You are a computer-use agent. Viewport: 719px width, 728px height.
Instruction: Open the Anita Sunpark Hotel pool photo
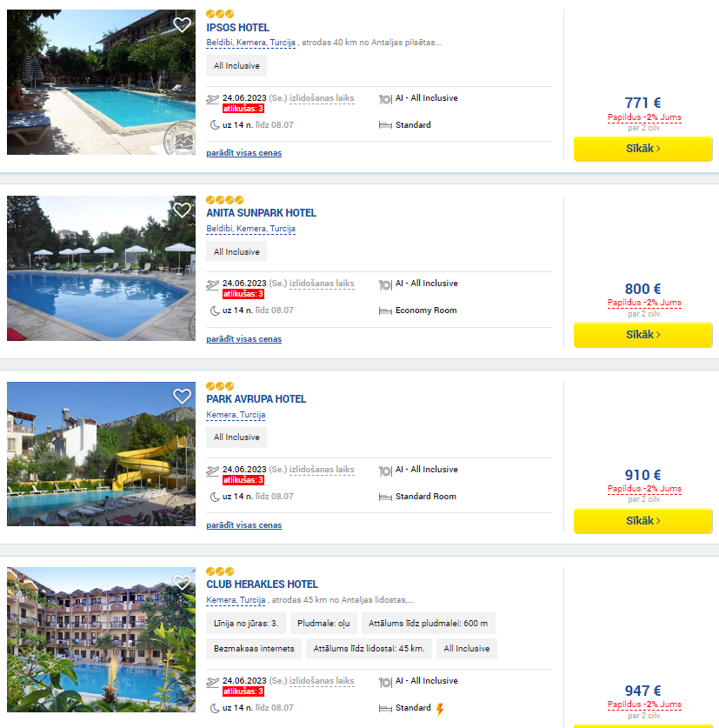coord(101,269)
